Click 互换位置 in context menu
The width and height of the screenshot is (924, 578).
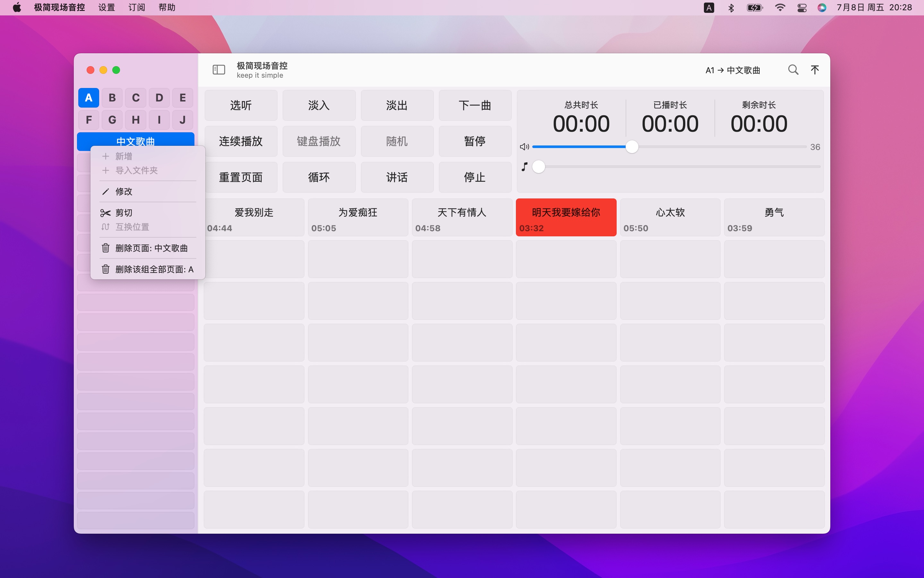pyautogui.click(x=147, y=227)
